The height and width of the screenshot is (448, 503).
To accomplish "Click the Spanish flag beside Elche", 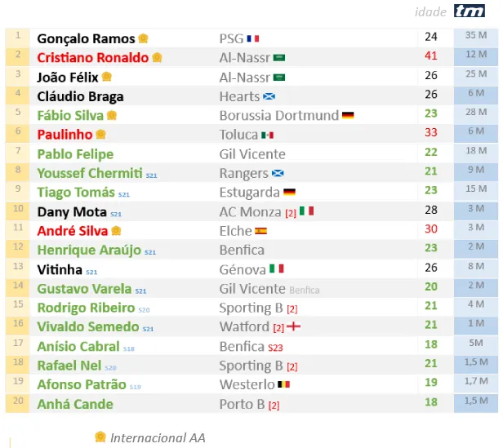I will coord(260,231).
